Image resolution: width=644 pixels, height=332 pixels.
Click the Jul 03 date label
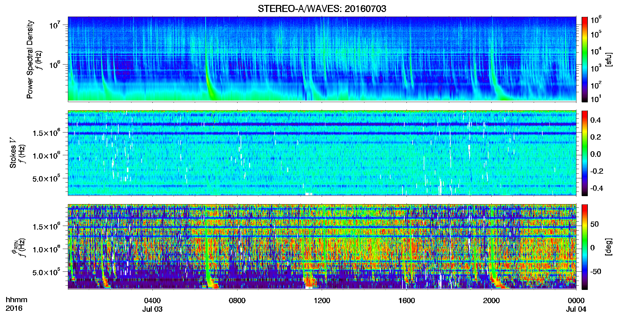152,309
